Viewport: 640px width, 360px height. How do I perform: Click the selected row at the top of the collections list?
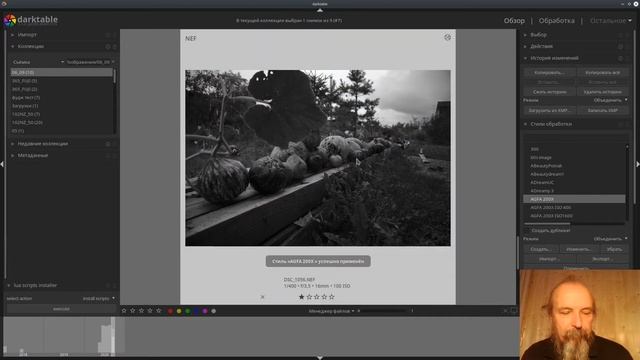(61, 72)
